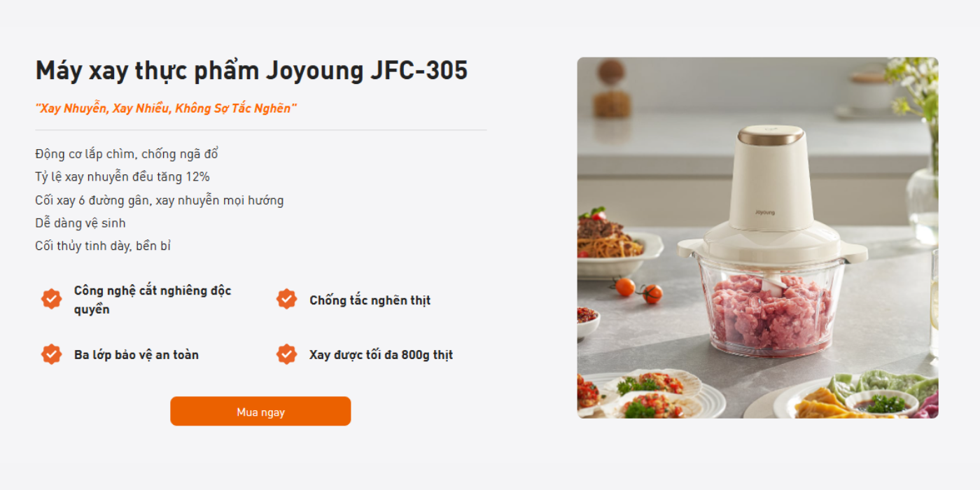Click the Động cơ lắp chìm feature line
This screenshot has height=490, width=980.
click(127, 154)
